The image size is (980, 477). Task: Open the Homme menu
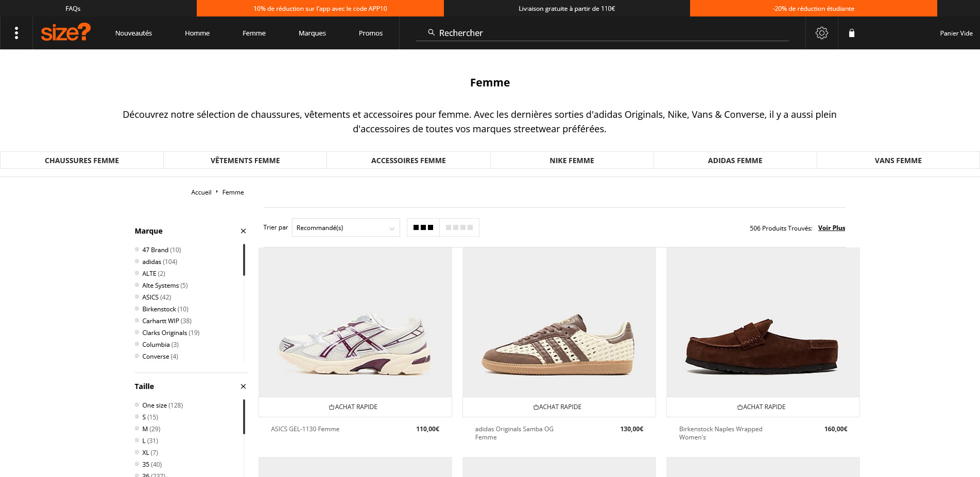(197, 33)
